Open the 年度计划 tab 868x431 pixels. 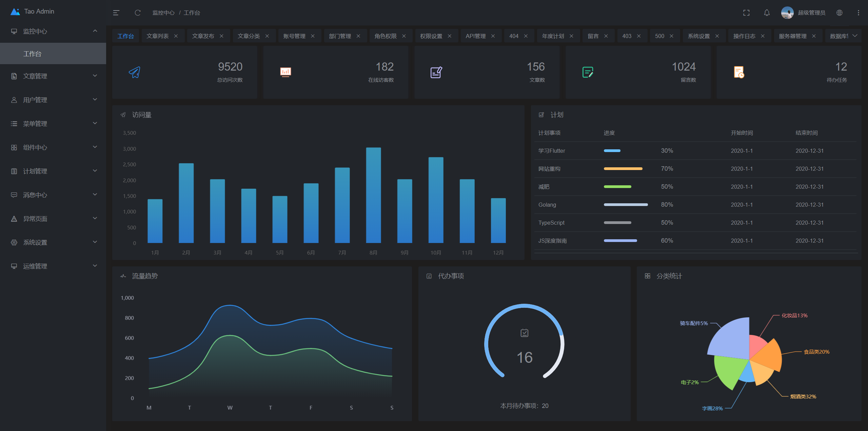click(x=553, y=36)
